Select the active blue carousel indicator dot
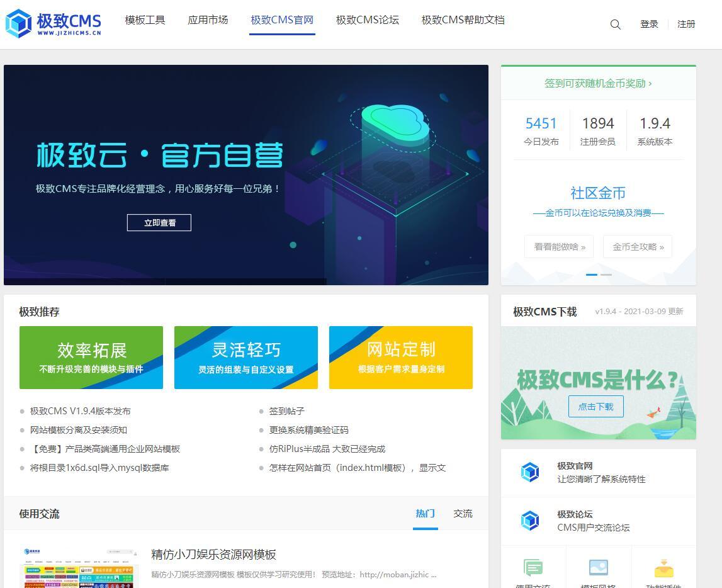Image resolution: width=722 pixels, height=588 pixels. pos(592,274)
